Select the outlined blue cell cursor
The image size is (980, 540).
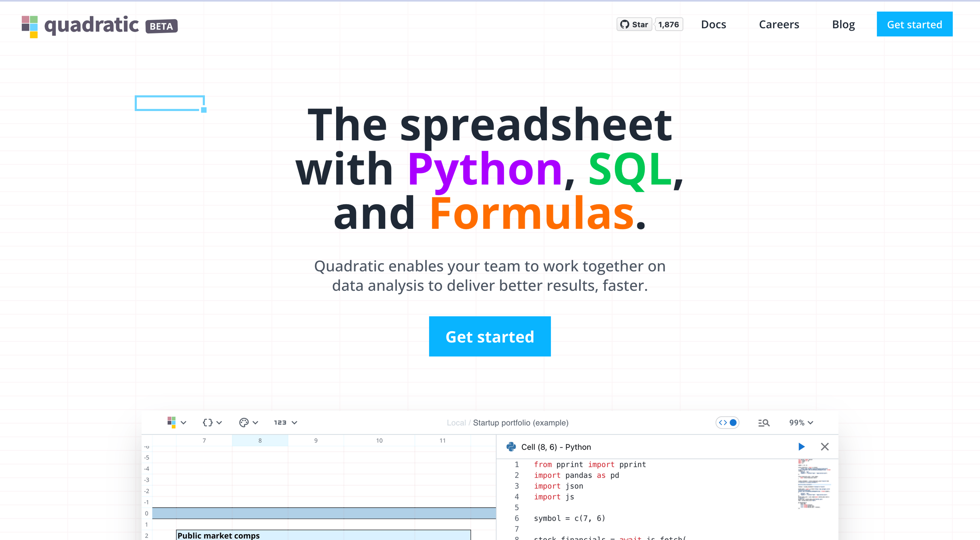coord(170,103)
